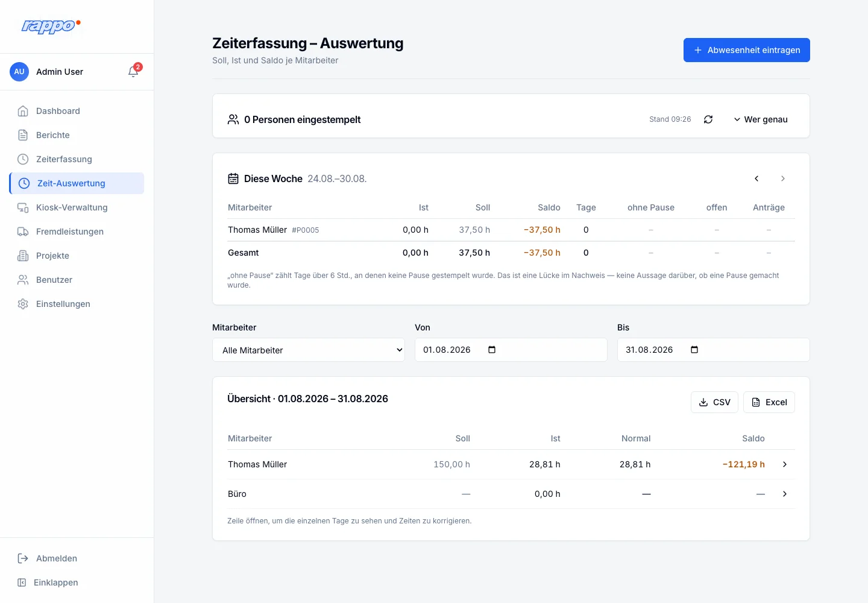This screenshot has width=868, height=603.
Task: Click Thomas Müller in the weekly table
Action: point(257,230)
